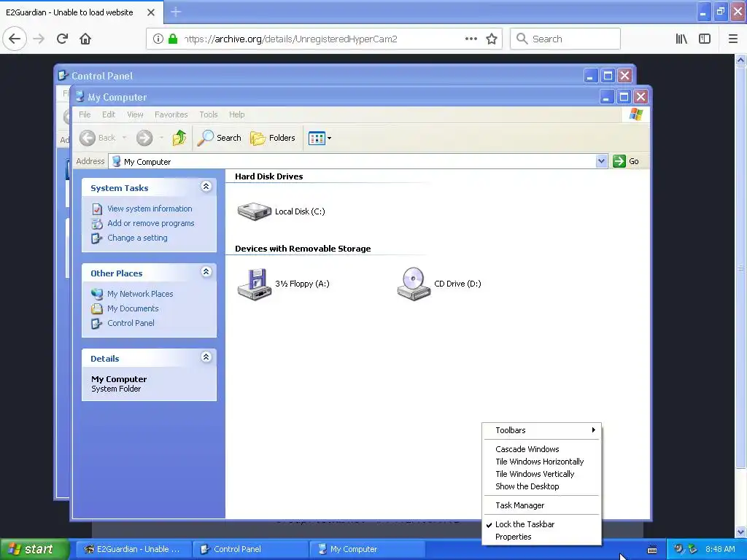Viewport: 747px width, 560px height.
Task: Open the Favorites menu
Action: tap(171, 114)
